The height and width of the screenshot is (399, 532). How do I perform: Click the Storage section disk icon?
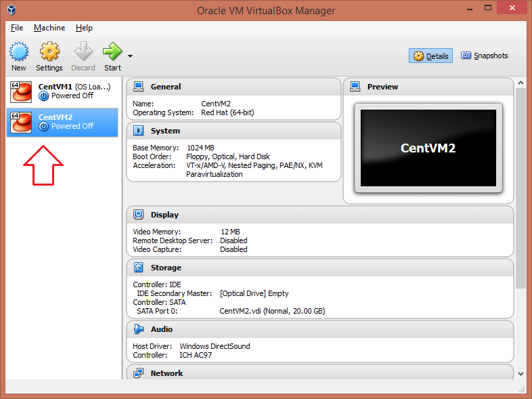(139, 268)
